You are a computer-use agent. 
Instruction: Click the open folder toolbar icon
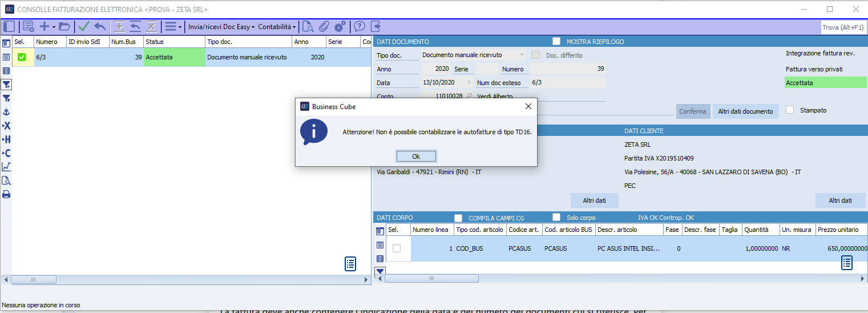[x=64, y=26]
